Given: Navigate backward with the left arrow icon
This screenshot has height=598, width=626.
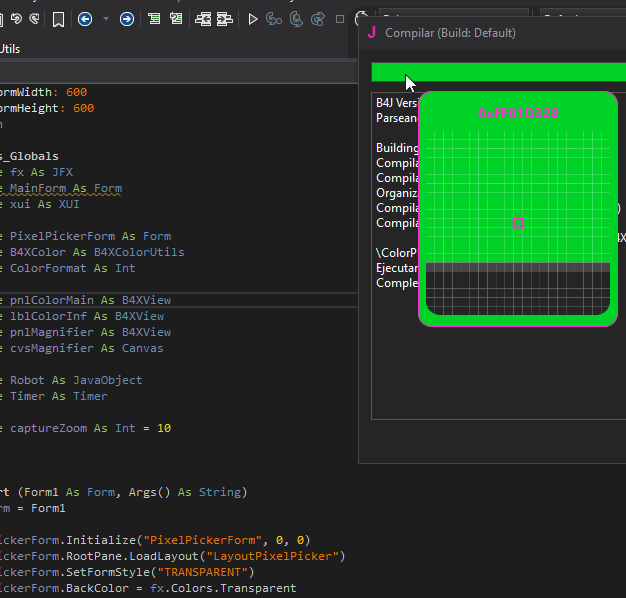Looking at the screenshot, I should [85, 19].
